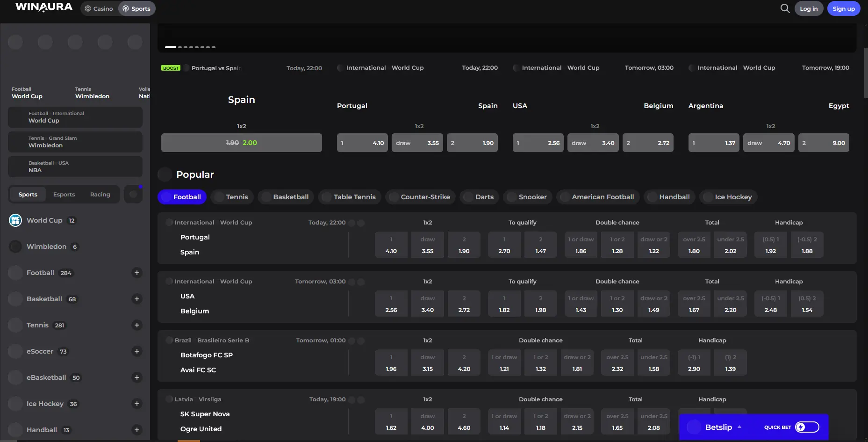Expand the Football sports category
The width and height of the screenshot is (868, 442).
[137, 273]
